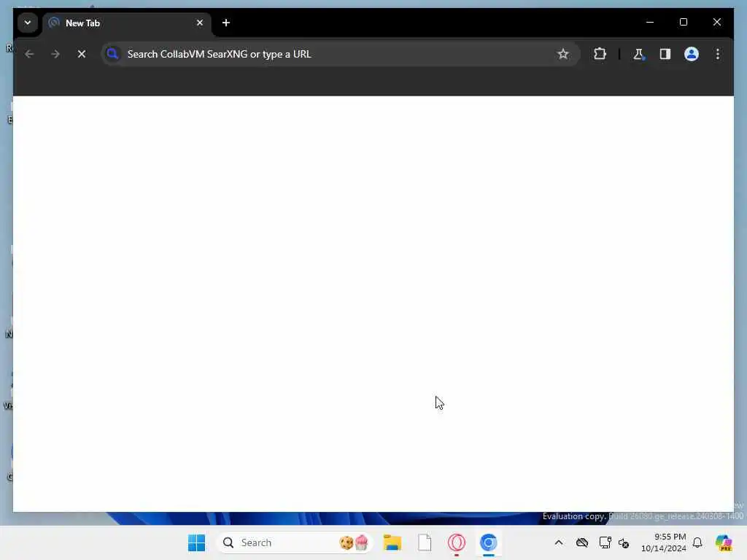
Task: Open the three-dot browser menu
Action: pos(718,54)
